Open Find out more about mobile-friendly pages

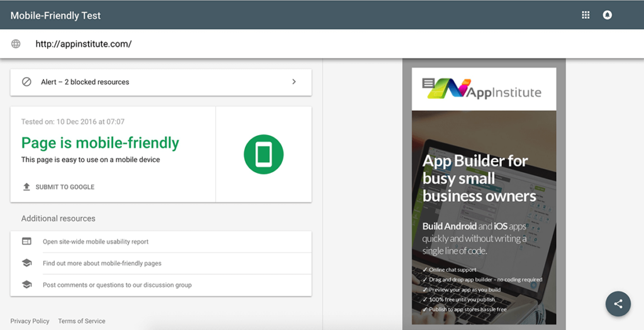(102, 263)
